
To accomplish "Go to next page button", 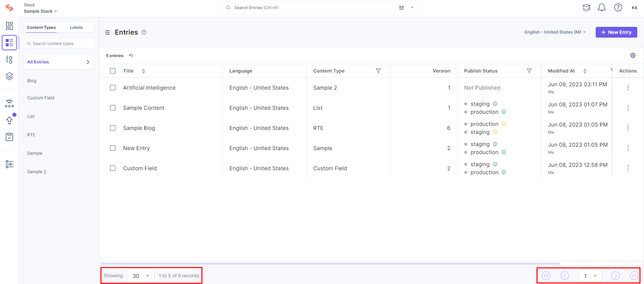I will coord(615,276).
